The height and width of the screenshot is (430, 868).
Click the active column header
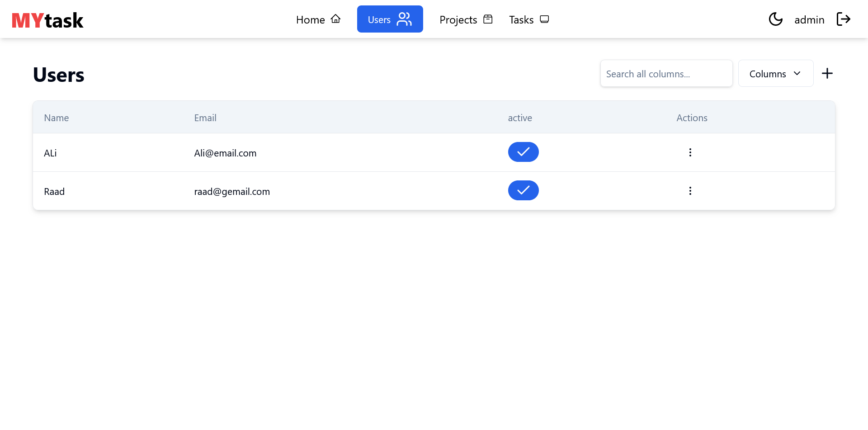pos(520,118)
